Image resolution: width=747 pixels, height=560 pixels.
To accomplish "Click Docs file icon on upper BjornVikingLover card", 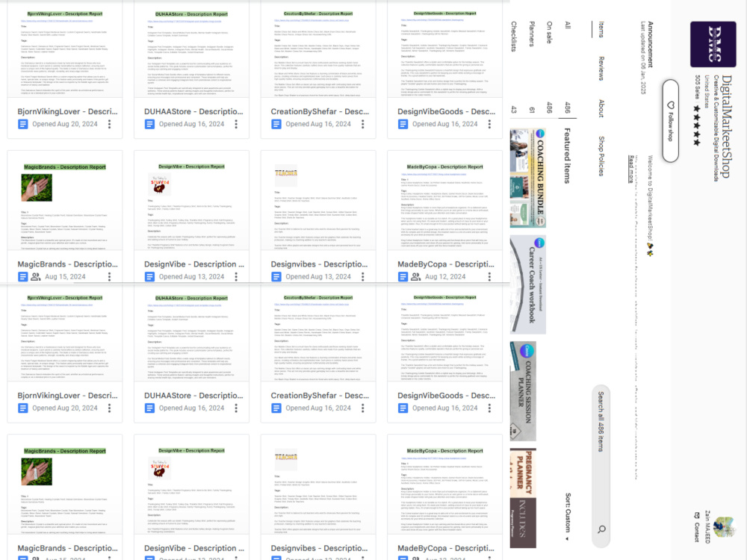I will [22, 124].
